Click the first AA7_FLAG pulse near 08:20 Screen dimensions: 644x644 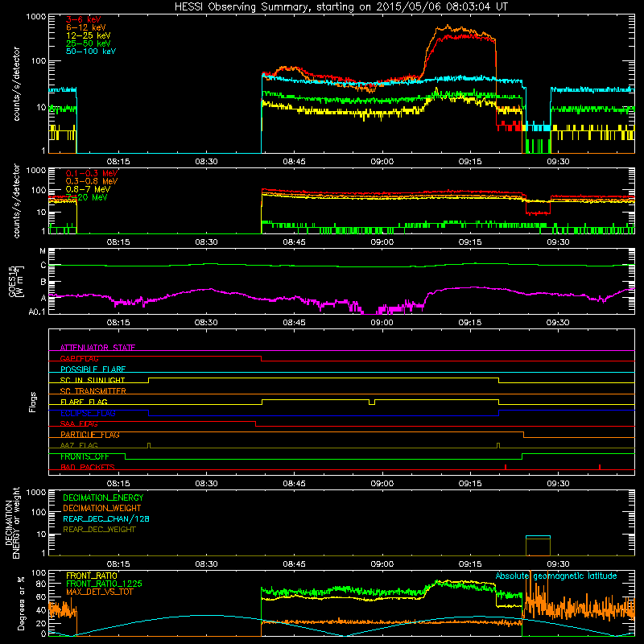149,445
